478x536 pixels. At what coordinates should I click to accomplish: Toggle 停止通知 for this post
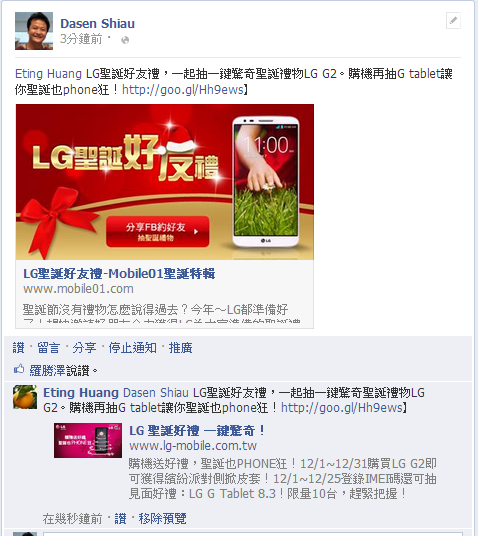[132, 348]
